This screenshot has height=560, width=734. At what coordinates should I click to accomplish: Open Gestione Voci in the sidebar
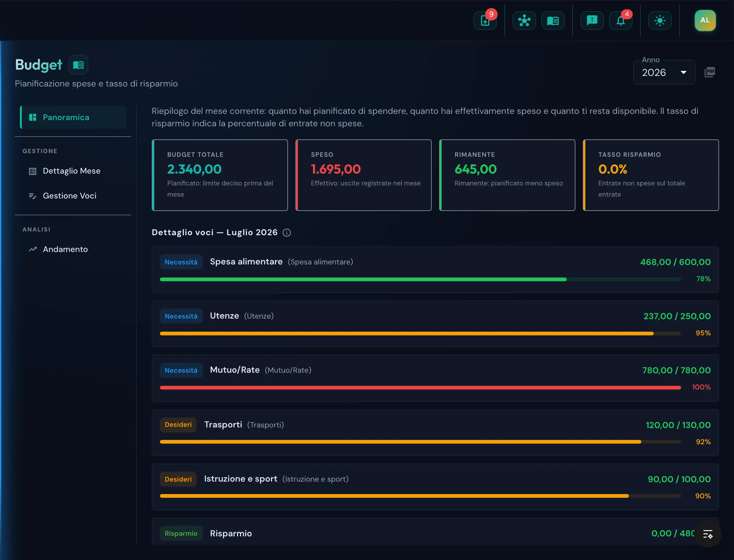tap(73, 196)
